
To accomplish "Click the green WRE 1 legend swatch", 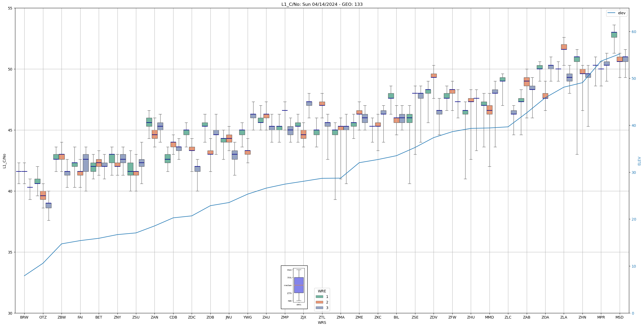I will click(x=319, y=297).
